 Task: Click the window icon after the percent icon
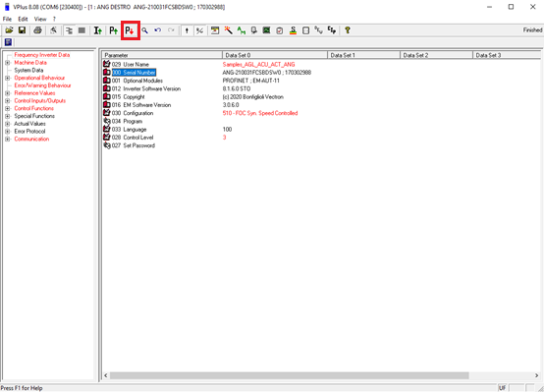[x=215, y=30]
